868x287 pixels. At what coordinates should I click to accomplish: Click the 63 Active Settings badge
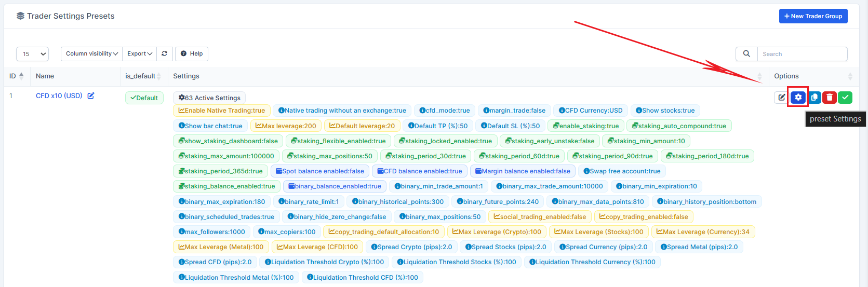[x=209, y=98]
